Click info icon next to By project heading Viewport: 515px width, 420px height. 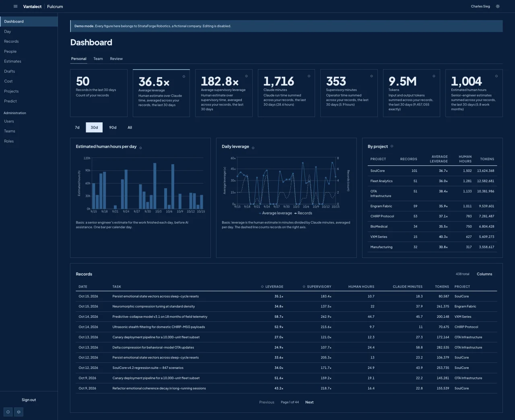point(392,146)
